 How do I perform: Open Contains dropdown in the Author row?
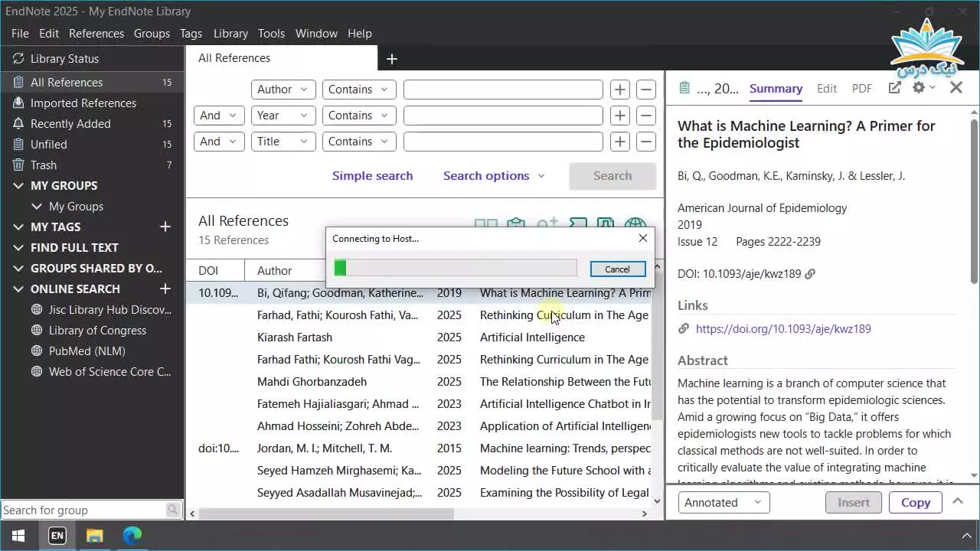click(359, 90)
